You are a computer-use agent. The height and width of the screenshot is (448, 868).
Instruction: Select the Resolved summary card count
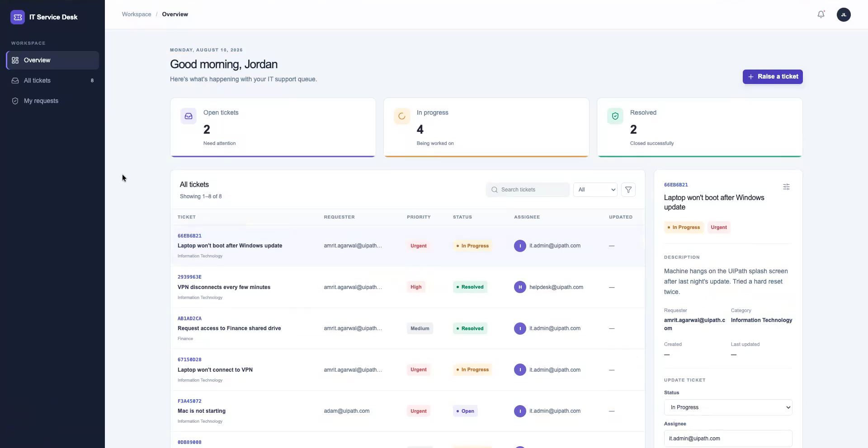tap(633, 130)
